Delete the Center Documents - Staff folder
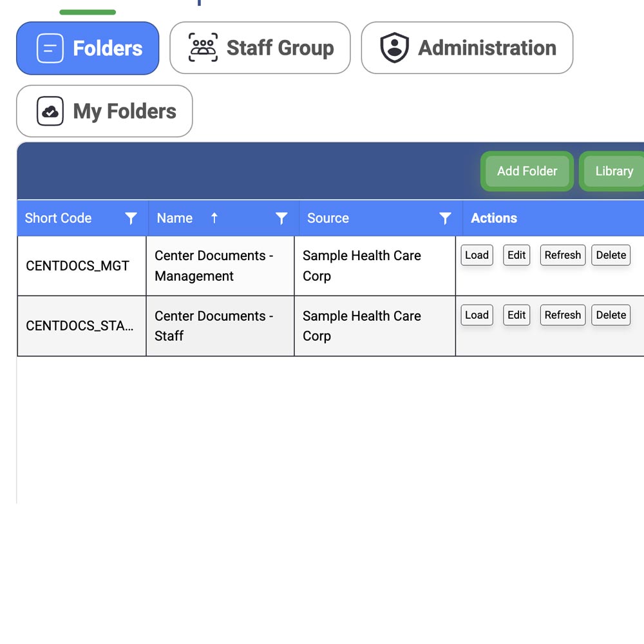 pos(611,315)
